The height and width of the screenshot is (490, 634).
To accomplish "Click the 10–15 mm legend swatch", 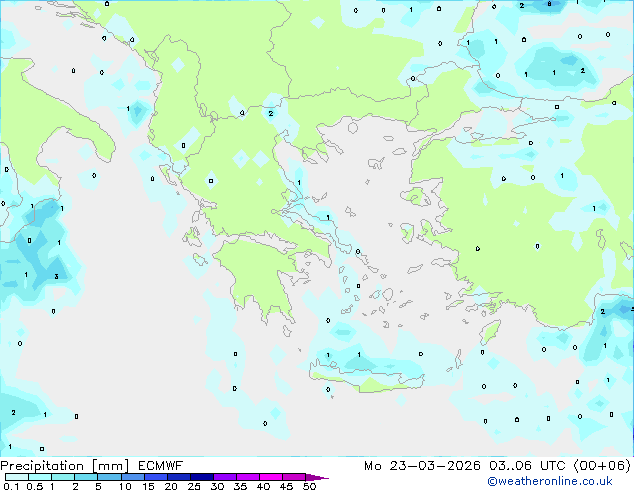I will 132,477.
